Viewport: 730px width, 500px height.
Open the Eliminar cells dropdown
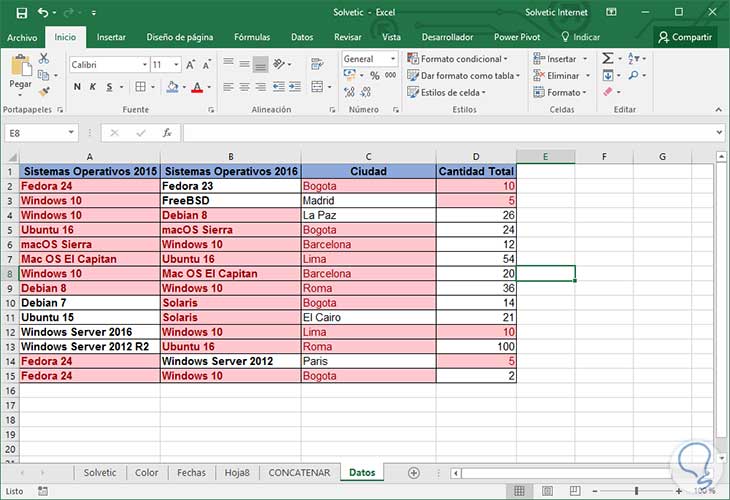point(588,75)
